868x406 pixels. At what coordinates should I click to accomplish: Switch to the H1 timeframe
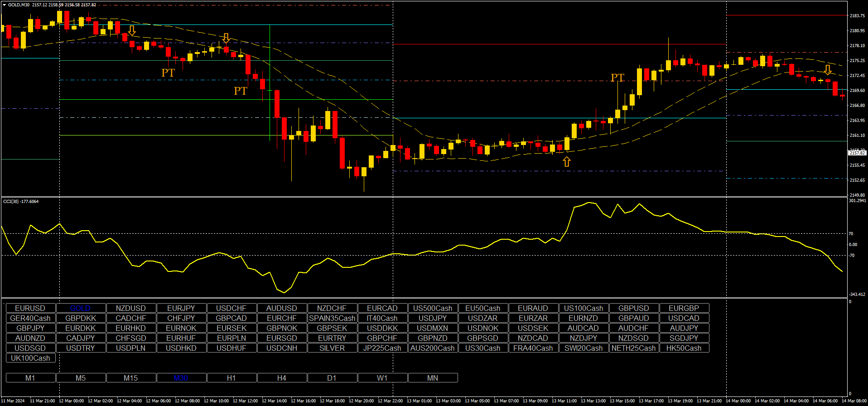[x=231, y=378]
